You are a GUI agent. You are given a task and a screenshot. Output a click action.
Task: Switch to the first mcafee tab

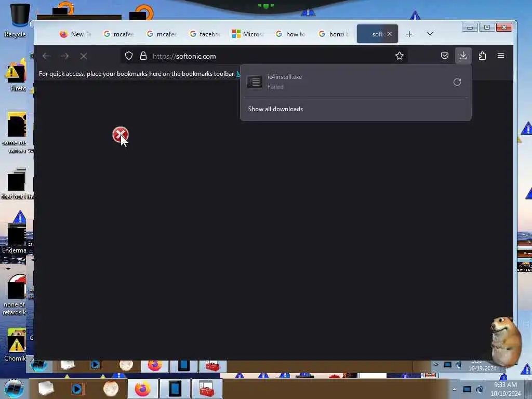click(x=118, y=34)
